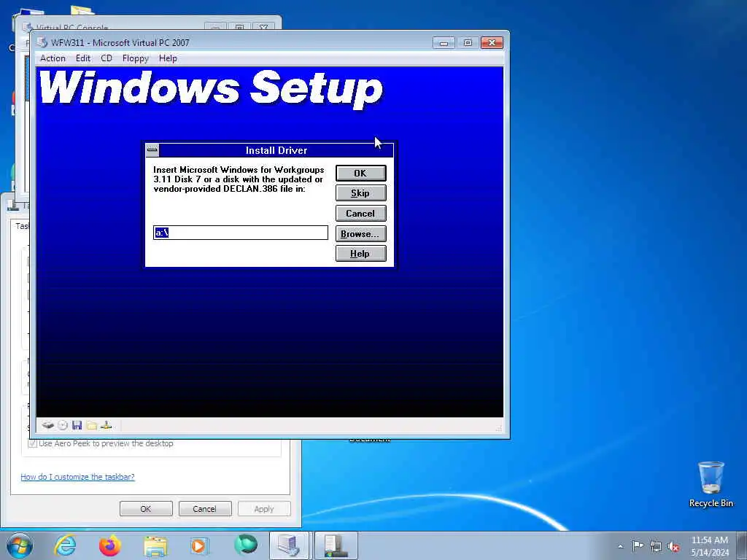This screenshot has width=747, height=560.
Task: Click the clock showing 11:54 AM
Action: 710,545
